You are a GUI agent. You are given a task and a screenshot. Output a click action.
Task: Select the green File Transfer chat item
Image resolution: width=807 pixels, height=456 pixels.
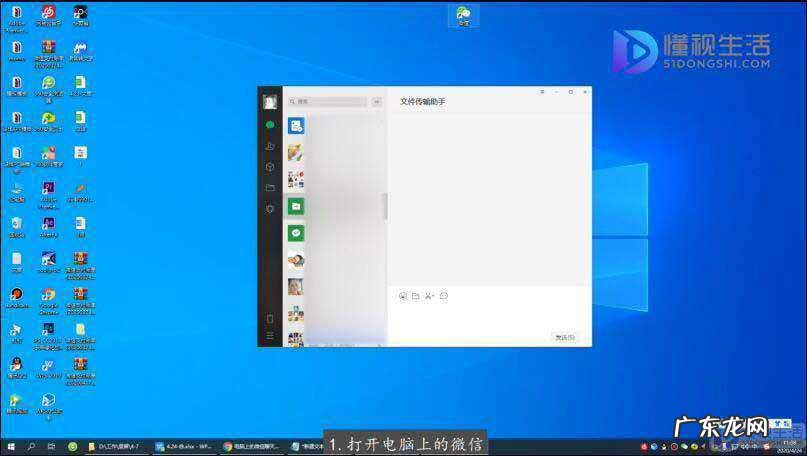pyautogui.click(x=296, y=206)
